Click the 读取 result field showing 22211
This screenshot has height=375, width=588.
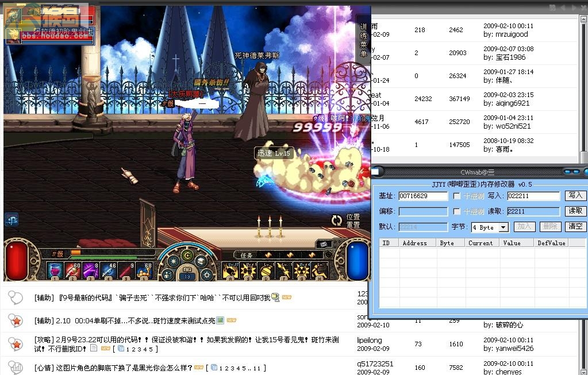[533, 211]
